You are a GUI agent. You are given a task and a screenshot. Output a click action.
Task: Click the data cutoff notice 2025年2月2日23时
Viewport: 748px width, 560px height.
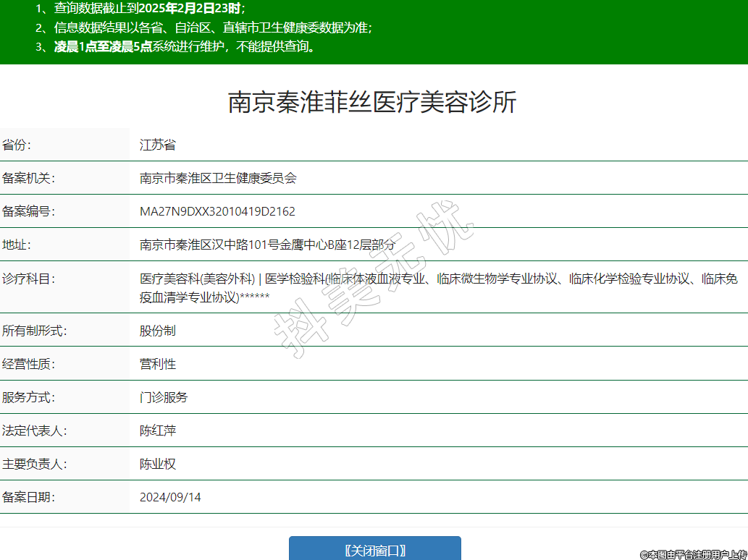click(x=186, y=9)
